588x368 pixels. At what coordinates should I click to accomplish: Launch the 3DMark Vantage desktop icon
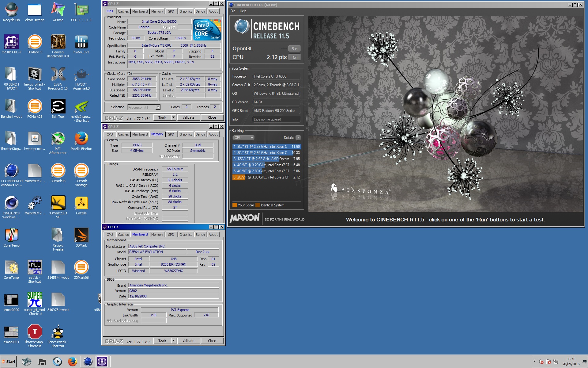(x=81, y=175)
